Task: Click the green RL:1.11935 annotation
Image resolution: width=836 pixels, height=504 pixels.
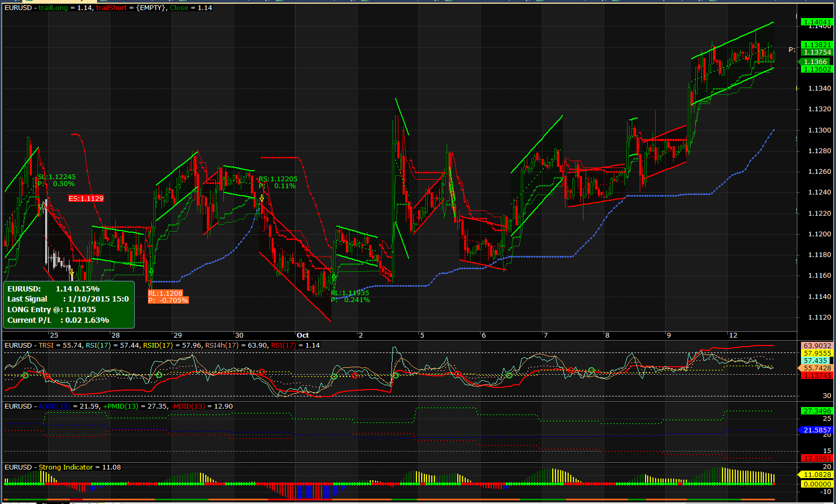Action: click(350, 293)
